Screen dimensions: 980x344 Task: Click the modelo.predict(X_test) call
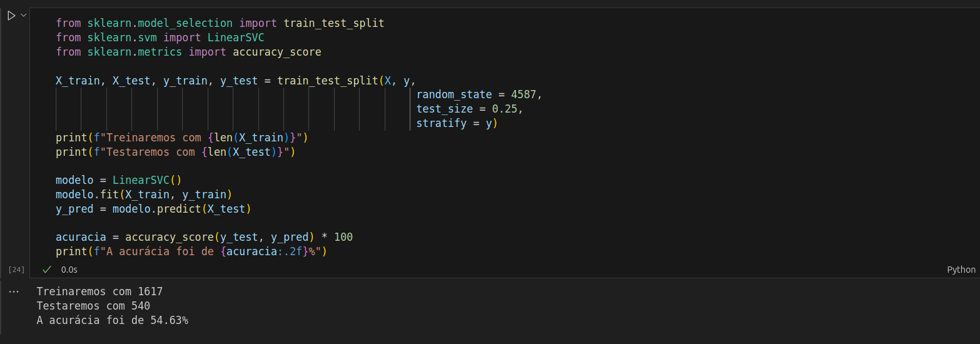pyautogui.click(x=181, y=209)
